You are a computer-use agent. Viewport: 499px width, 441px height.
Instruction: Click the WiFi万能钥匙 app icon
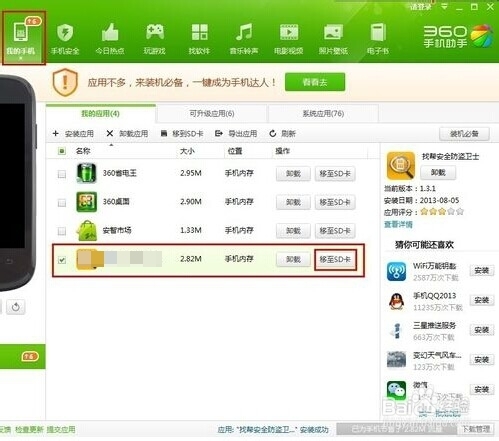(396, 271)
